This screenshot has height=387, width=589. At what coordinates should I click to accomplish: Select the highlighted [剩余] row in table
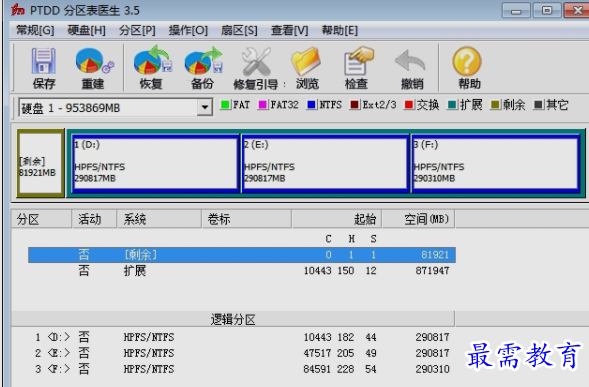(242, 255)
